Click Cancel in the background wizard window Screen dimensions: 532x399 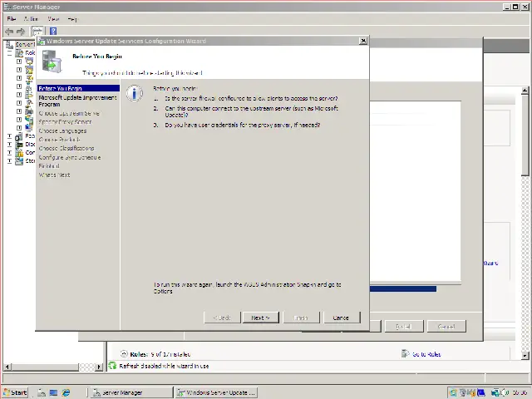(446, 327)
